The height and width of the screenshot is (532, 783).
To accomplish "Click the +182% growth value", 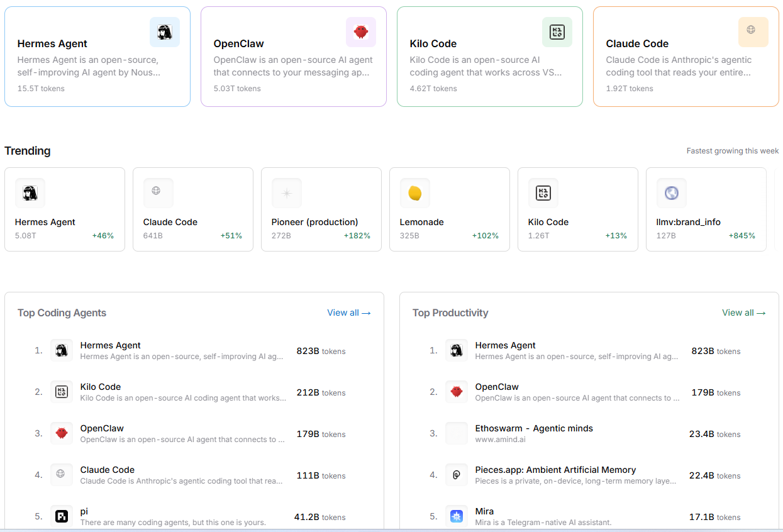I will click(x=357, y=236).
